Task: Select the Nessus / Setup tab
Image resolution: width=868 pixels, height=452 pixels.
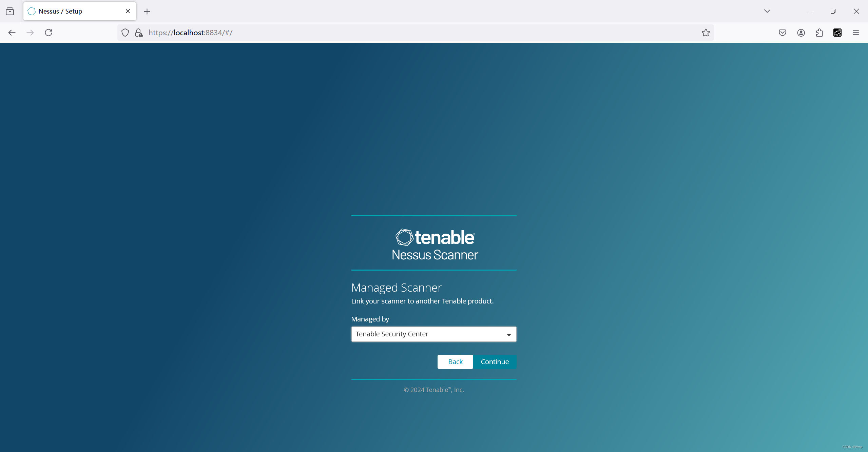Action: [x=75, y=11]
